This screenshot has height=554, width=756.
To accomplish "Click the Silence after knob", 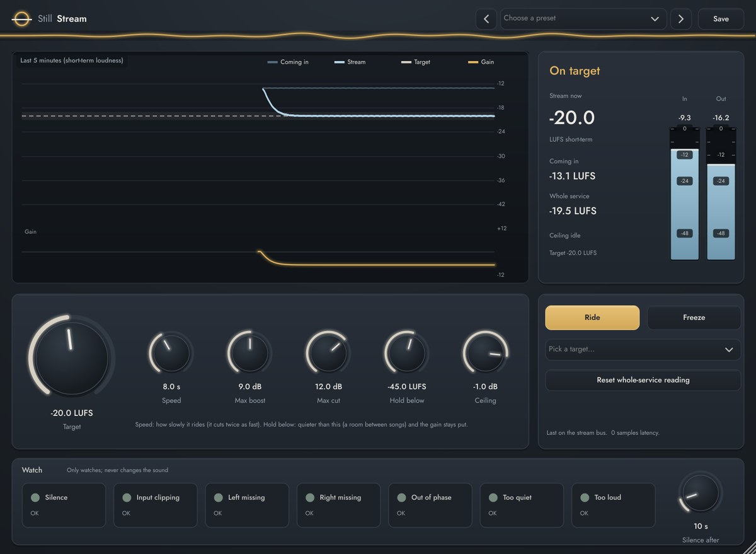I will click(701, 493).
